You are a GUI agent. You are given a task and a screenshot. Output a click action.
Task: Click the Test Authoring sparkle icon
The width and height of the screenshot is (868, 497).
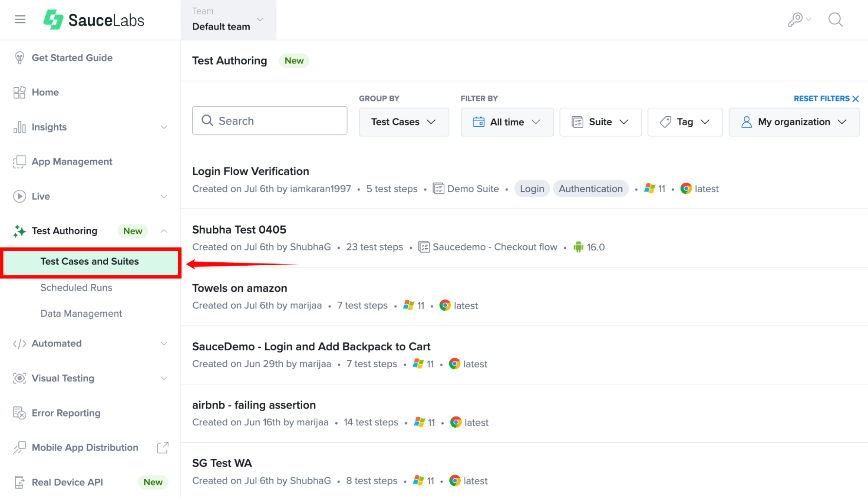coord(20,231)
